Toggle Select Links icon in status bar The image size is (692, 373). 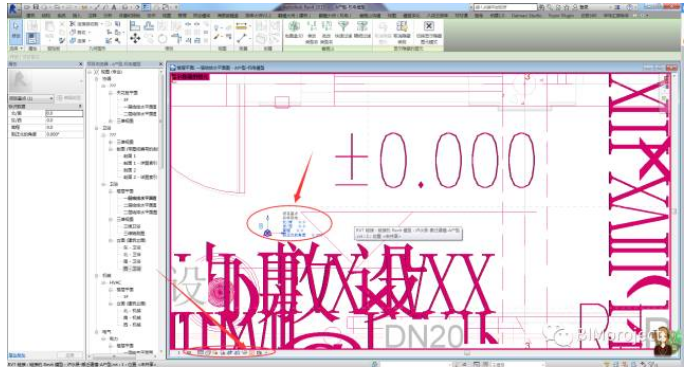point(607,365)
